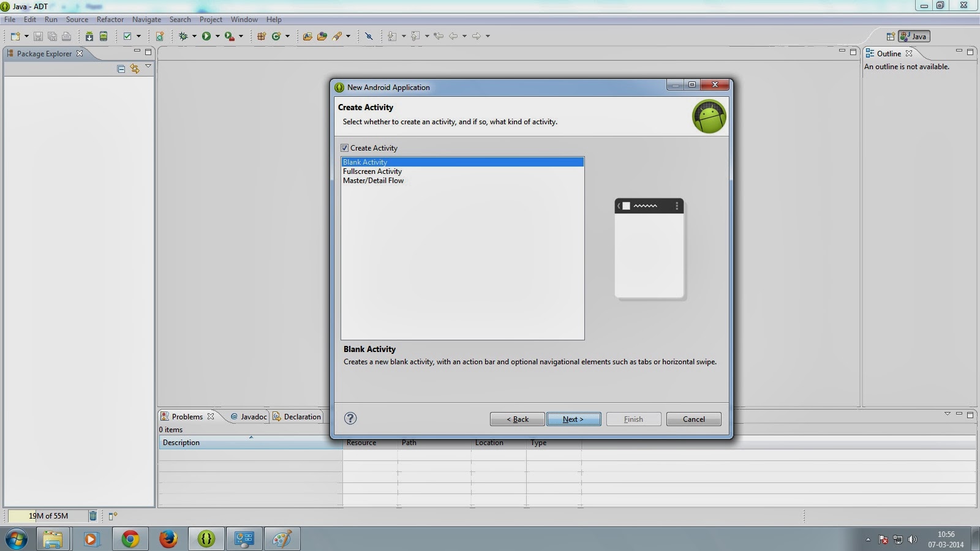Click the flashlight Search toolbar icon

coord(337,36)
